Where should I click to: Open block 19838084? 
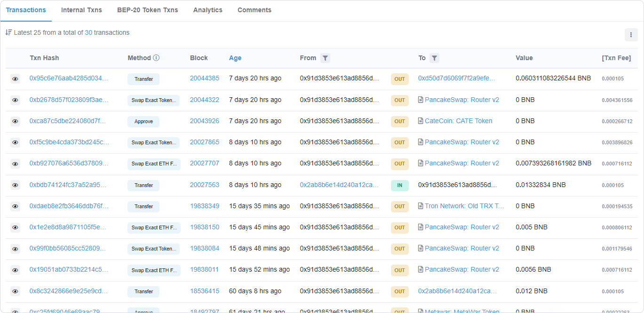(205, 248)
